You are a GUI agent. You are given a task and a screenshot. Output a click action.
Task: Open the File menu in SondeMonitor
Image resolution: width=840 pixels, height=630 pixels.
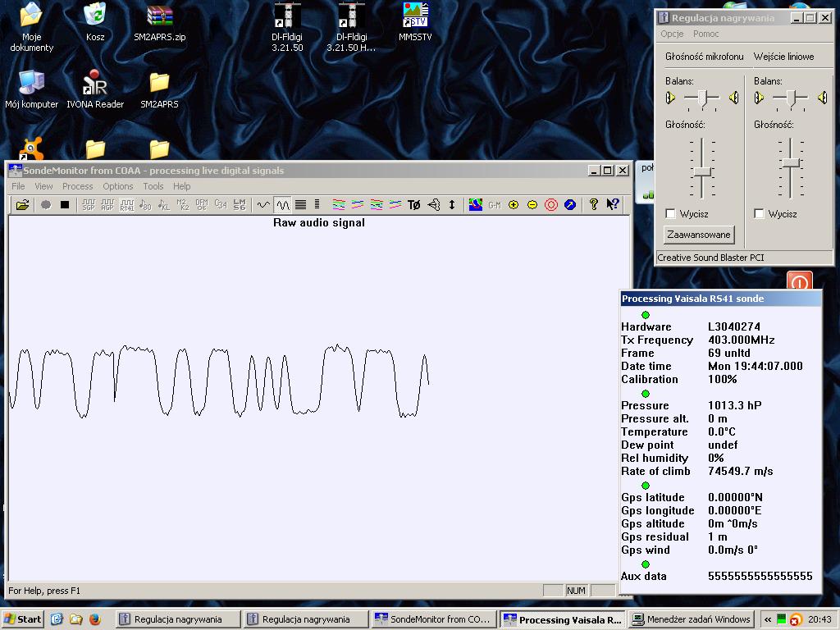pos(18,186)
